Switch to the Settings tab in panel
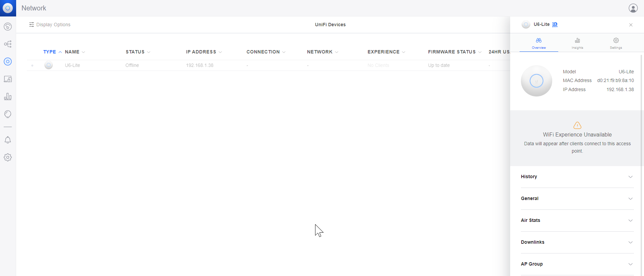Image resolution: width=644 pixels, height=276 pixels. point(616,43)
